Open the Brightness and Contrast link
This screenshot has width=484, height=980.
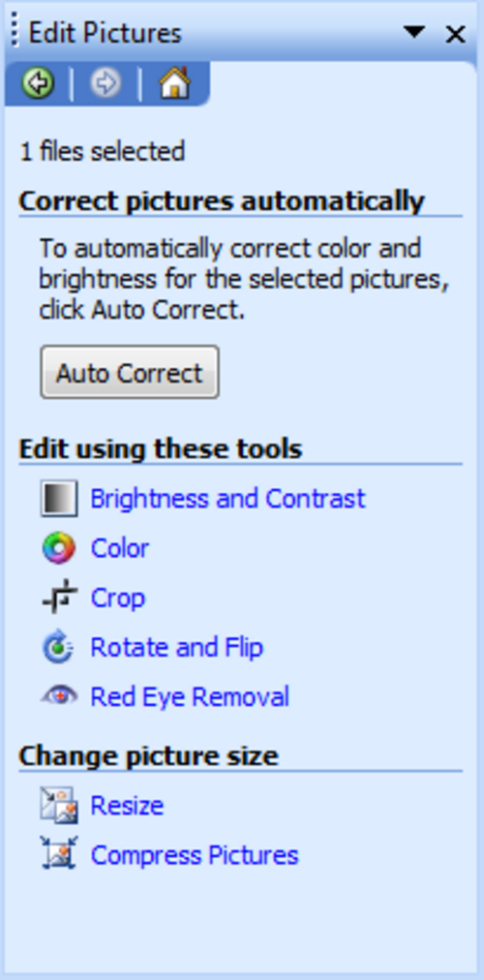[x=227, y=499]
